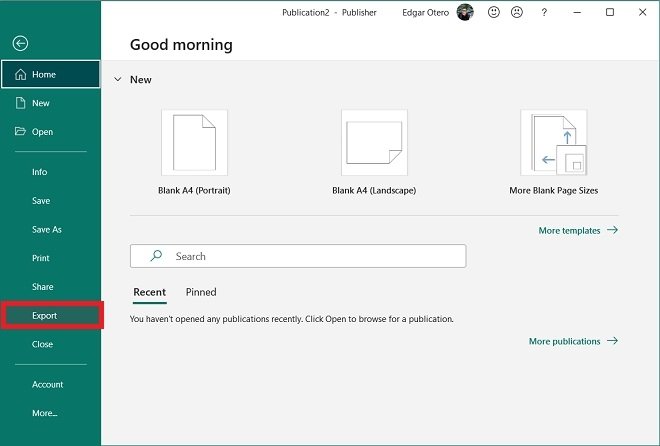Create Blank A4 (Portrait) publication thumbnail
This screenshot has height=446, width=660.
pyautogui.click(x=194, y=143)
